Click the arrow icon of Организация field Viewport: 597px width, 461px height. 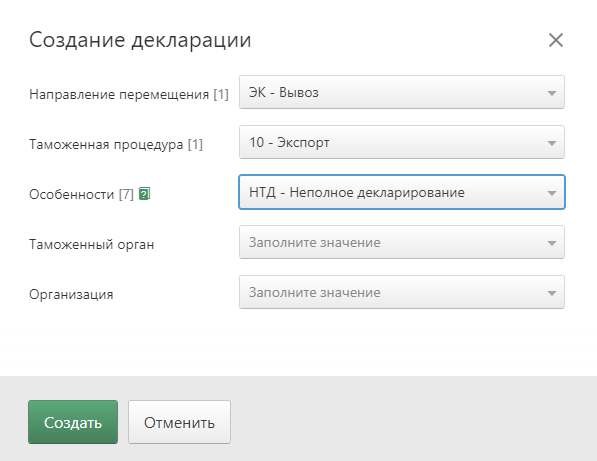tap(552, 293)
